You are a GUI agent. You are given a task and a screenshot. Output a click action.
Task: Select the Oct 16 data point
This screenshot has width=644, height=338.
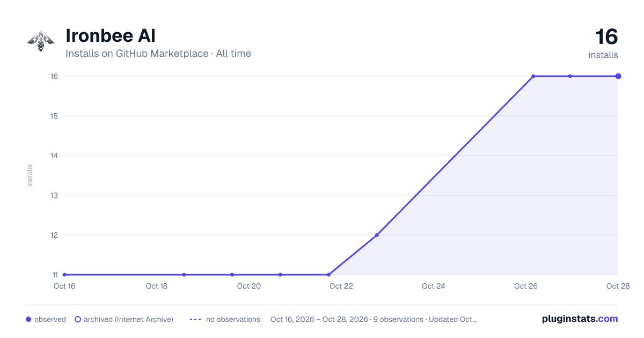[x=64, y=275]
